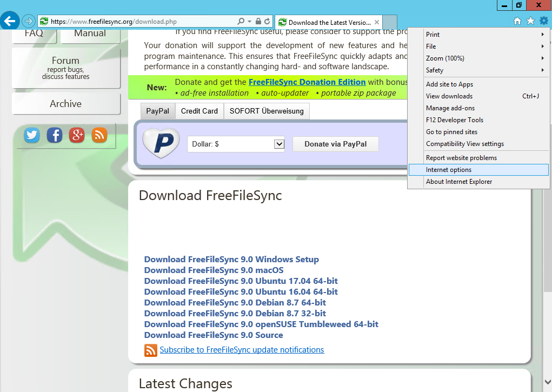Open the Facebook social icon
This screenshot has height=392, width=552.
55,135
